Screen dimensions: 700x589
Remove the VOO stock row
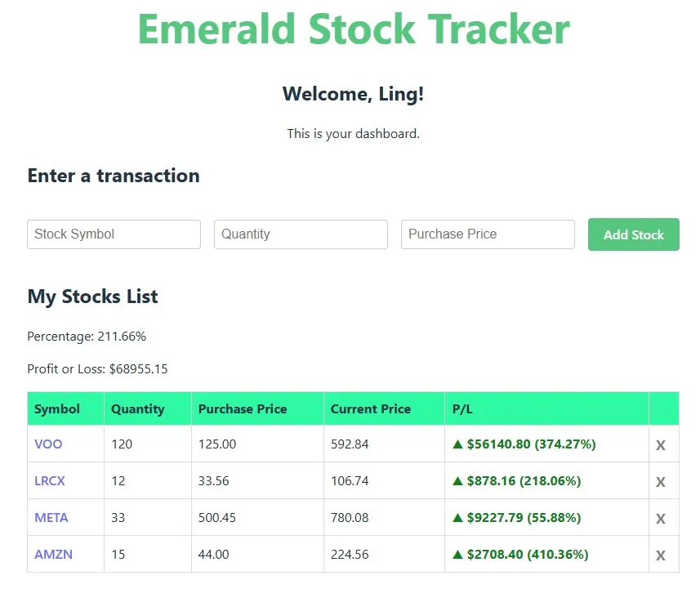(x=661, y=445)
